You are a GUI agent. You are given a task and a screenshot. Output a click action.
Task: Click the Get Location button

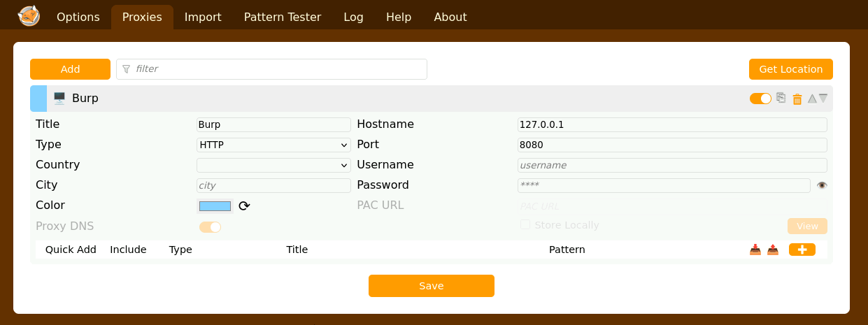790,69
